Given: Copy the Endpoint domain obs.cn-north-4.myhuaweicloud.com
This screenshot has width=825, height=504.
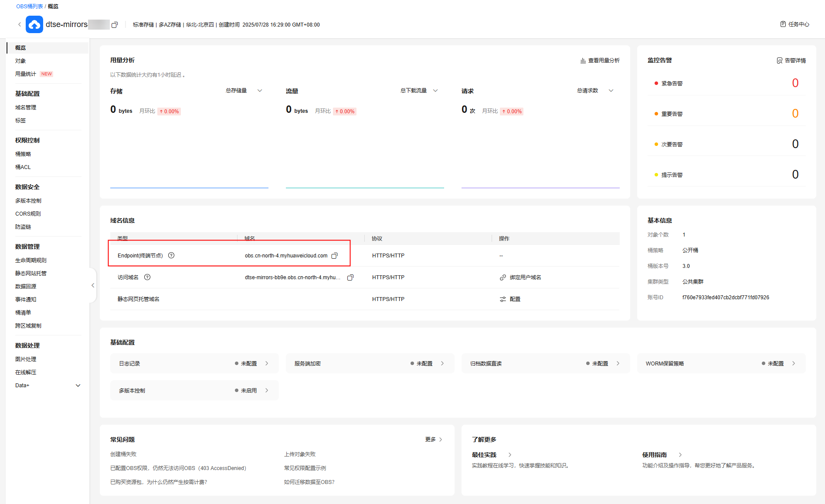Looking at the screenshot, I should coord(334,256).
